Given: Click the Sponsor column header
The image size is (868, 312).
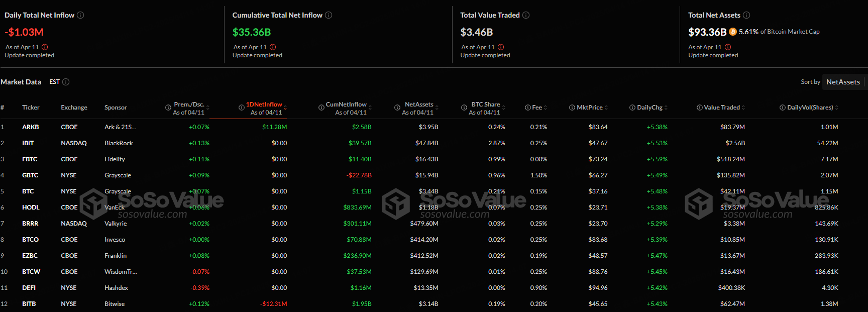Looking at the screenshot, I should click(116, 108).
